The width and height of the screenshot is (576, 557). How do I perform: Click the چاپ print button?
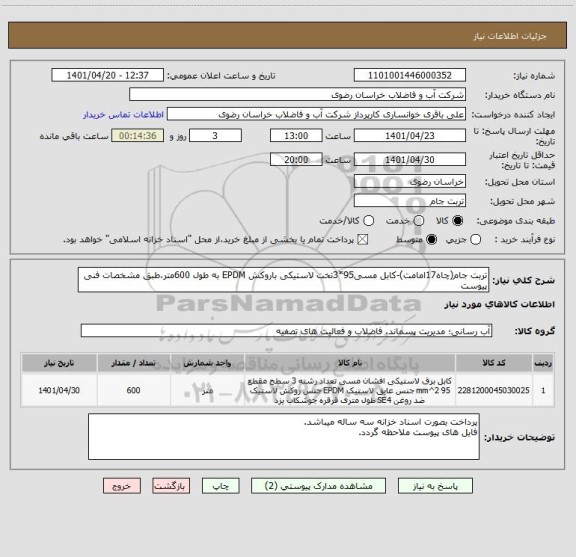point(220,486)
